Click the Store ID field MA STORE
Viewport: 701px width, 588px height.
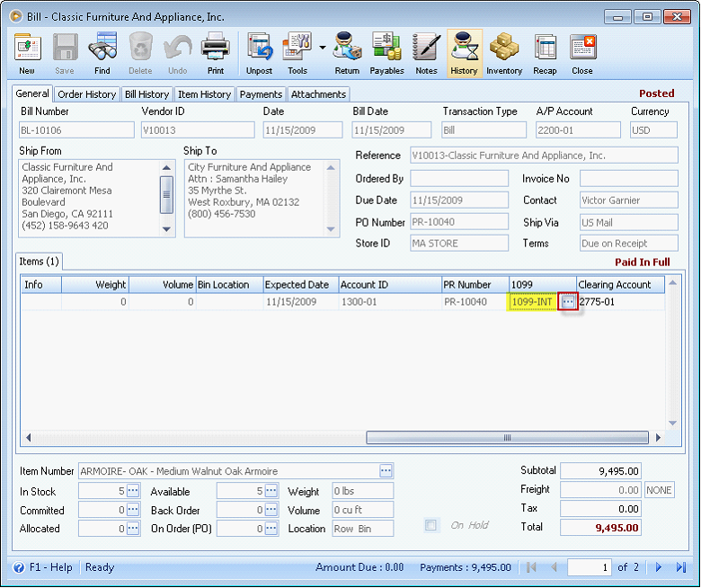pos(459,244)
